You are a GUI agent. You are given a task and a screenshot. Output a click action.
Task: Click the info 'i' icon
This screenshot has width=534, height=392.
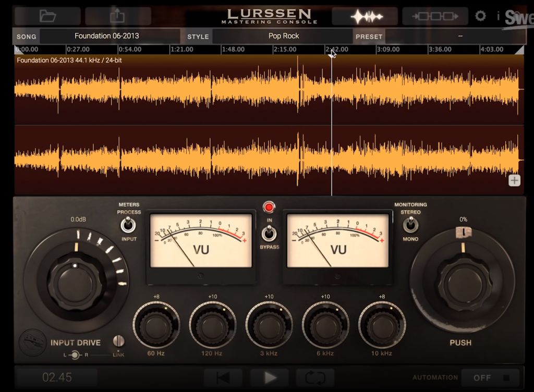(x=498, y=16)
